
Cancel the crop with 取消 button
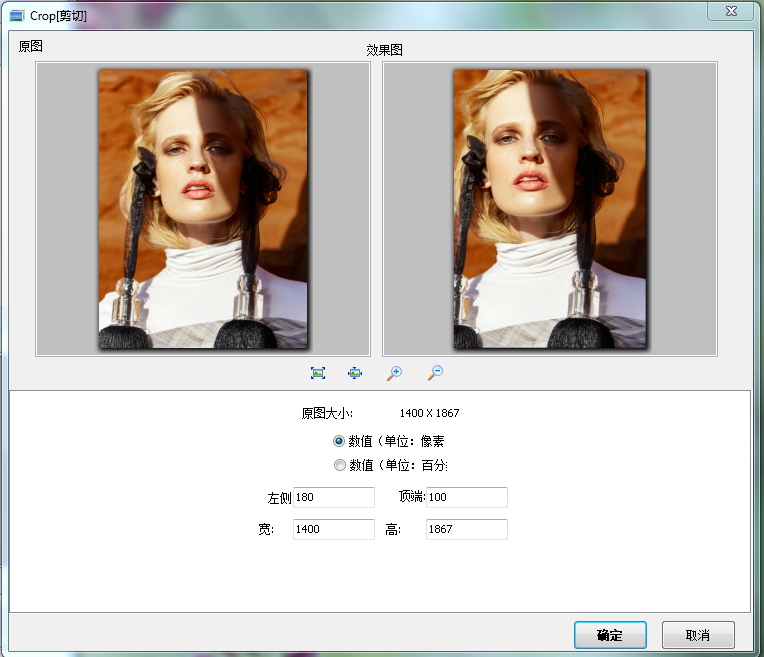[x=698, y=635]
